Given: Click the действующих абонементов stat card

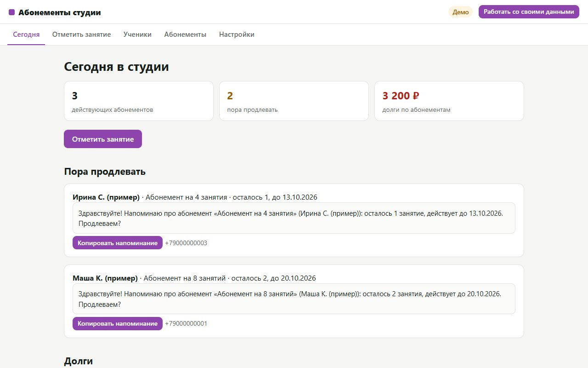Looking at the screenshot, I should click(x=139, y=101).
